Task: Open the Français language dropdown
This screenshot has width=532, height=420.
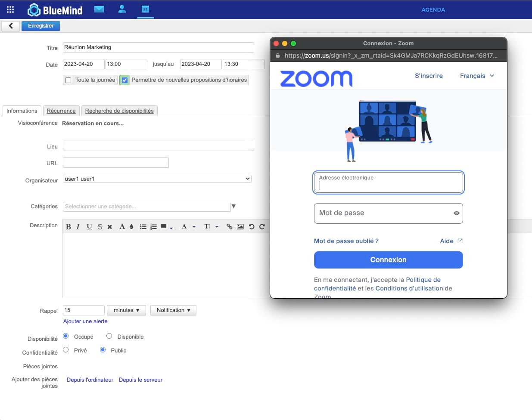Action: pyautogui.click(x=477, y=76)
